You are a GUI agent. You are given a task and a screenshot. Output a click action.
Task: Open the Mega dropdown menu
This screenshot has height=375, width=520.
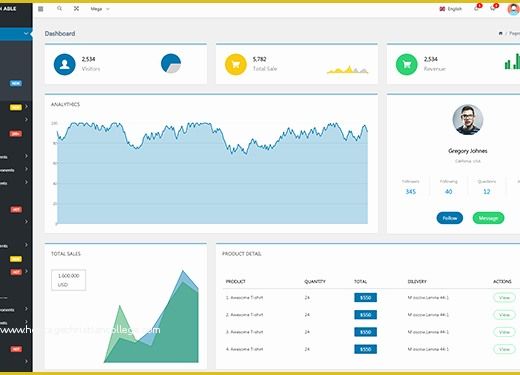click(x=100, y=9)
